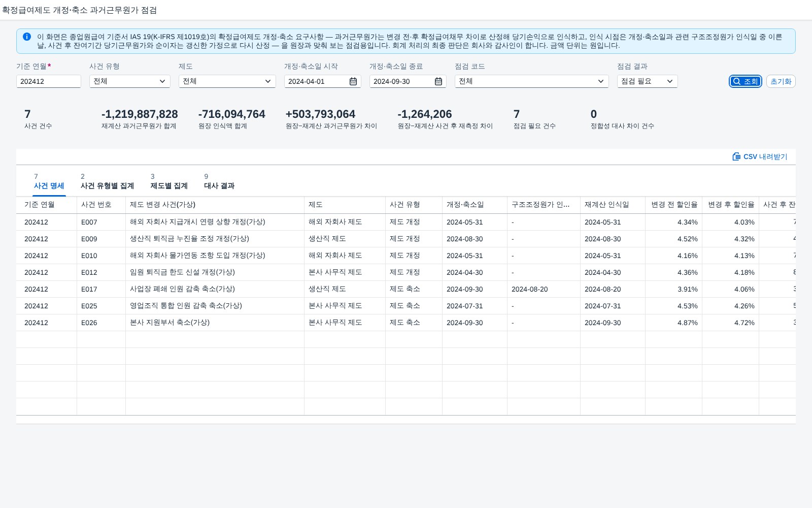Click 생산직 퇴직금 누진율 조정 개정(가상)
This screenshot has height=508, width=812.
[189, 239]
